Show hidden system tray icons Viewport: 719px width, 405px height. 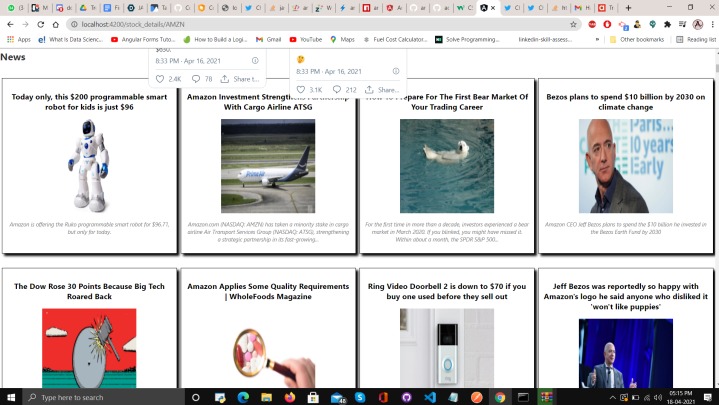click(612, 397)
